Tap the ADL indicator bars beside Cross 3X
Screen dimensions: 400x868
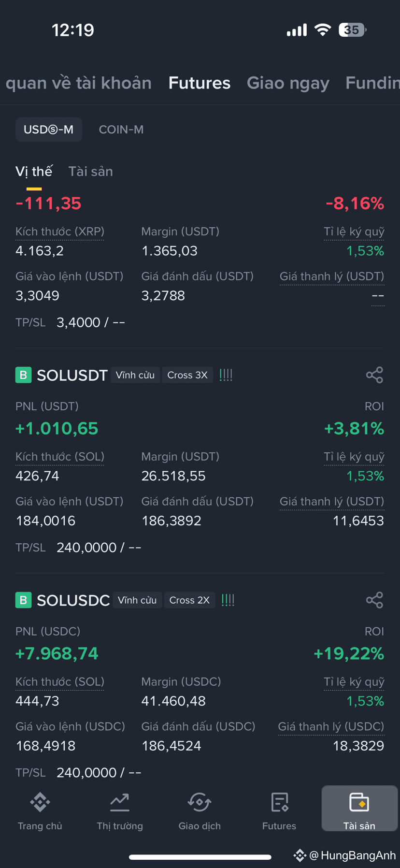click(x=226, y=375)
